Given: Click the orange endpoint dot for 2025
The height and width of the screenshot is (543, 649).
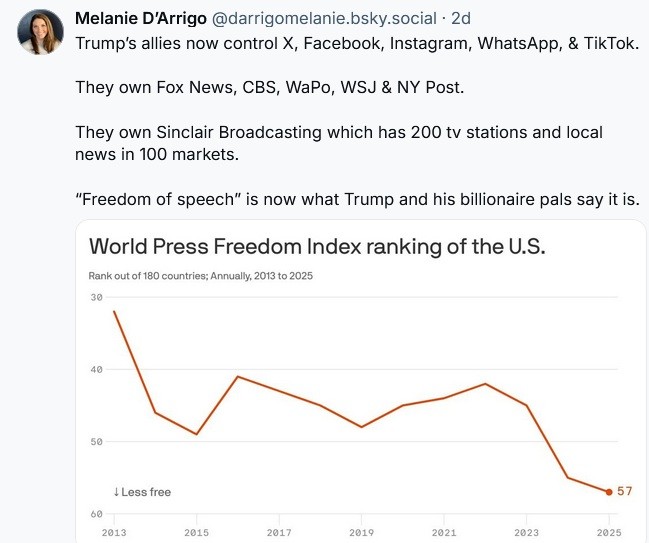Looking at the screenshot, I should 608,492.
